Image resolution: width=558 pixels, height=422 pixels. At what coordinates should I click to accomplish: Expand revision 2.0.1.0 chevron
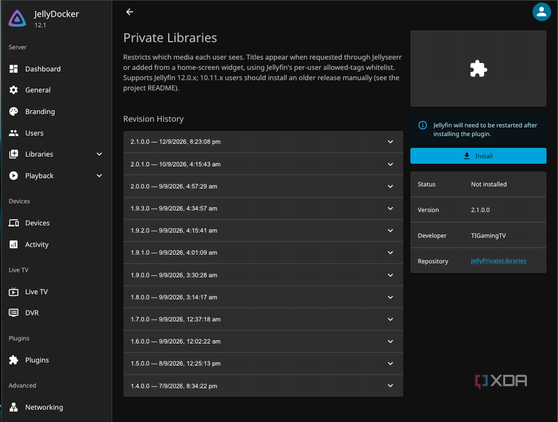click(390, 164)
